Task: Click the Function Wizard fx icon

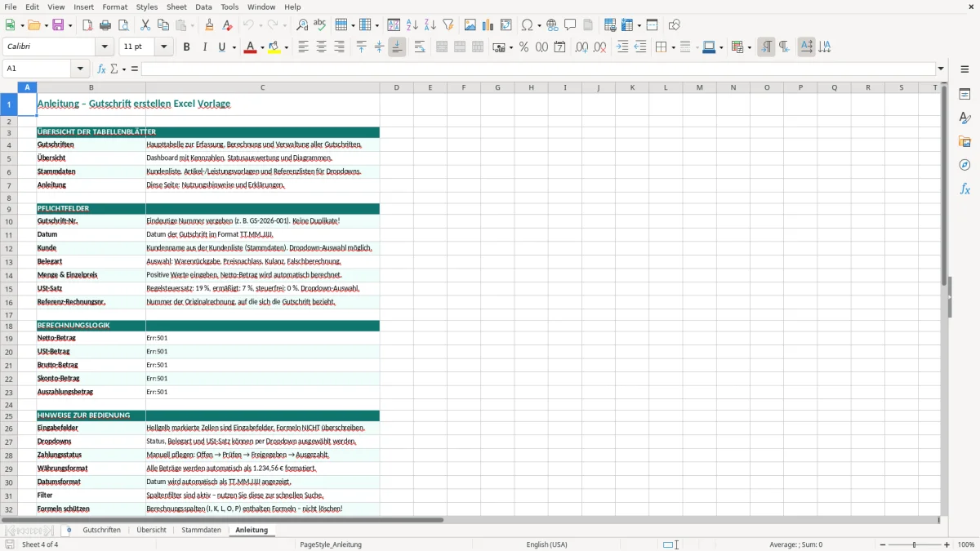Action: [101, 69]
